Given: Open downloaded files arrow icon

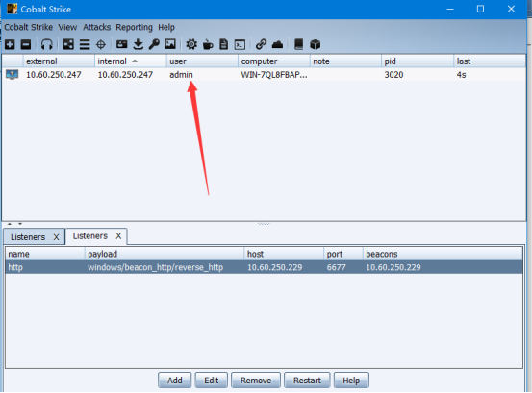Looking at the screenshot, I should [139, 44].
